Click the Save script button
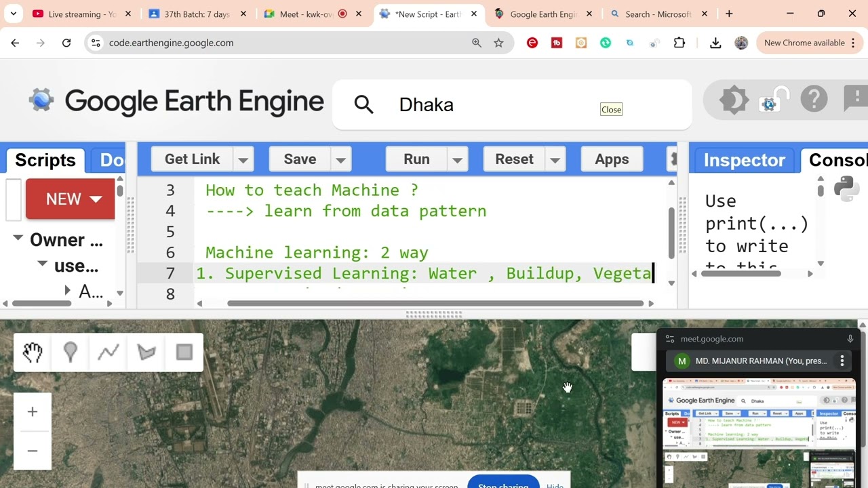 (300, 159)
